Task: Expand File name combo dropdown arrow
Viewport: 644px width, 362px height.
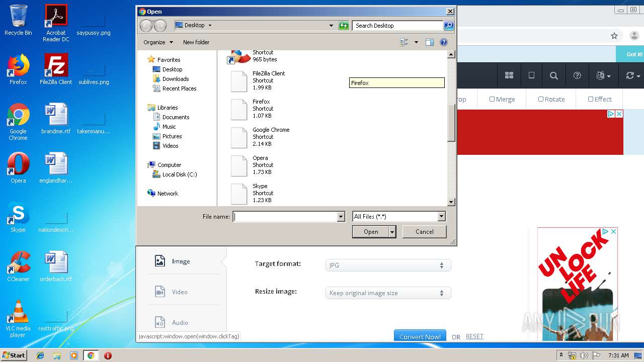Action: pyautogui.click(x=341, y=217)
